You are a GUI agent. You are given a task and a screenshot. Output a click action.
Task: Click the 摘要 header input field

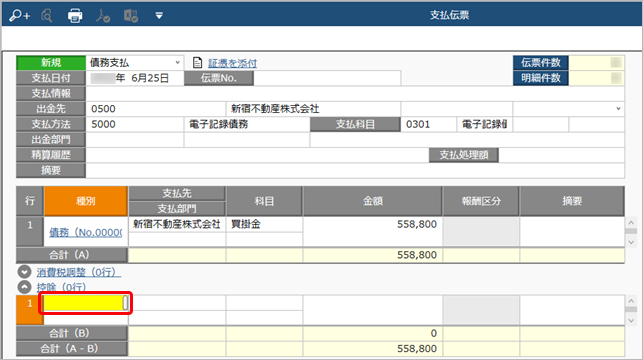pos(355,171)
